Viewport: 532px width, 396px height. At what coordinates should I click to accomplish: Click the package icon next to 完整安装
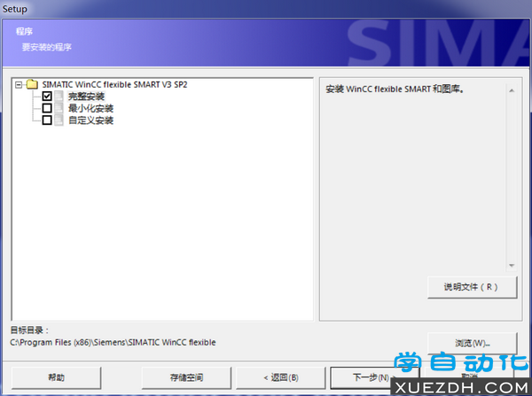coord(59,97)
